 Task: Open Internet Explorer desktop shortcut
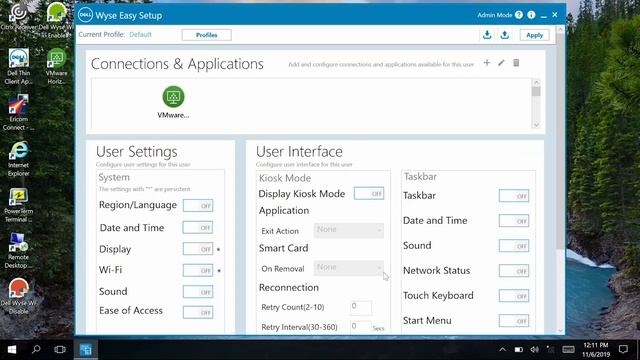[x=18, y=159]
